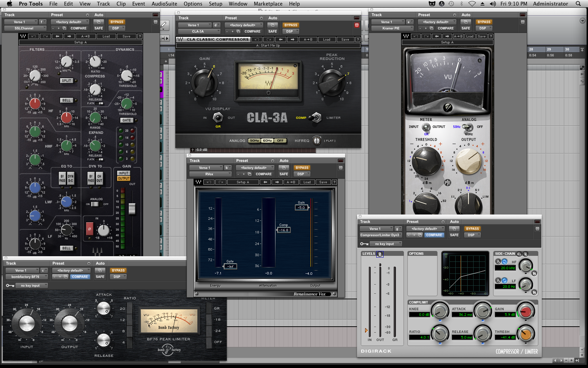This screenshot has height=368, width=588.
Task: Toggle BYPASS on the CLA-3A plugin
Action: pyautogui.click(x=291, y=25)
